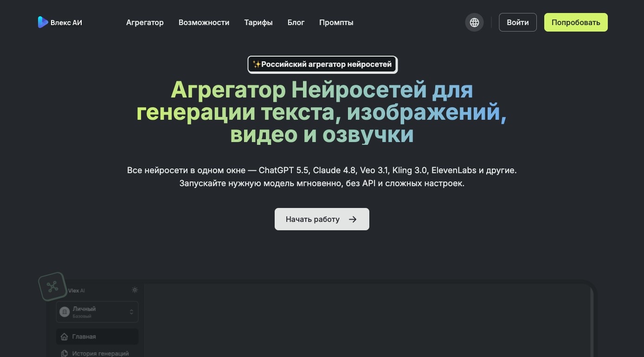Click the Российский агрегатор нейросетей badge

(x=322, y=65)
